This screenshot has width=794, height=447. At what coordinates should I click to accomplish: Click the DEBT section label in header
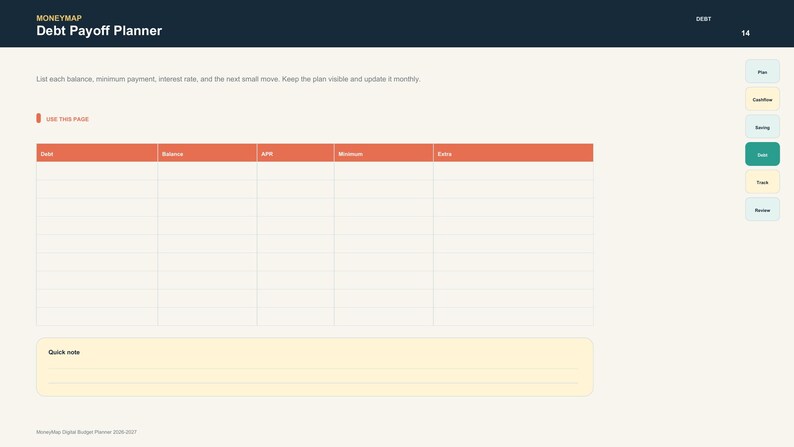pyautogui.click(x=703, y=19)
